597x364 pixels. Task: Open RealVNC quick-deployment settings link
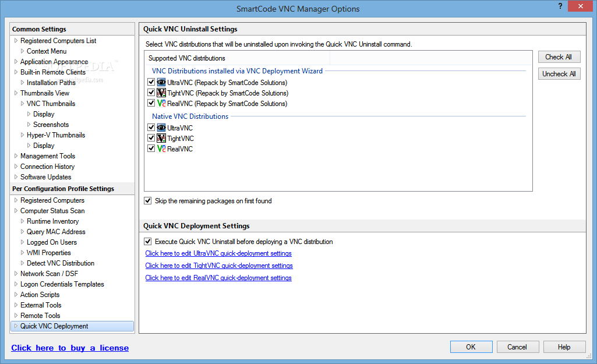[x=218, y=278]
